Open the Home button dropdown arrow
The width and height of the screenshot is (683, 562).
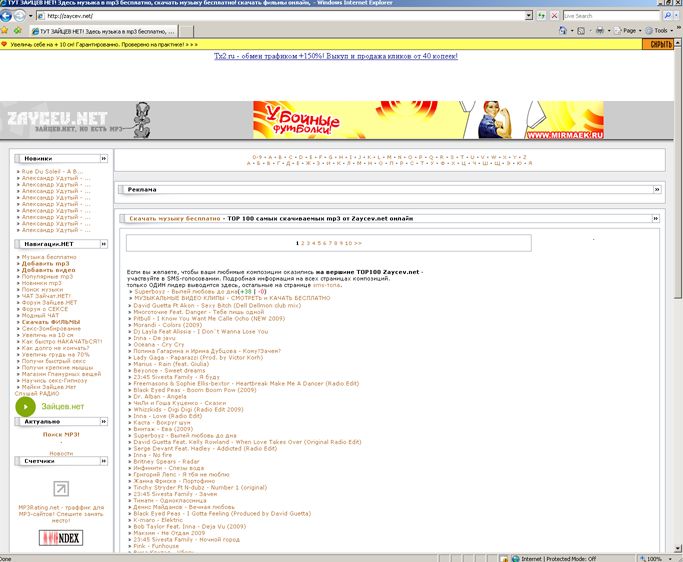(572, 31)
